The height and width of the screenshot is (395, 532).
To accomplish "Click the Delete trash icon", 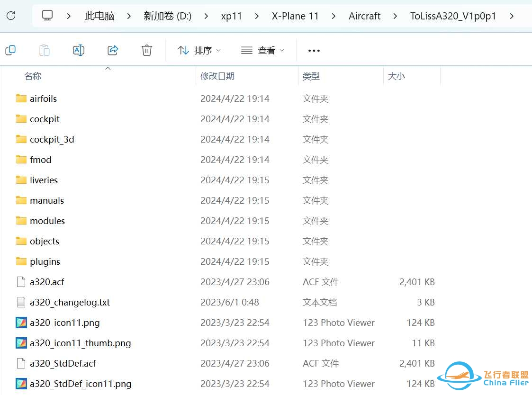I will coord(146,50).
